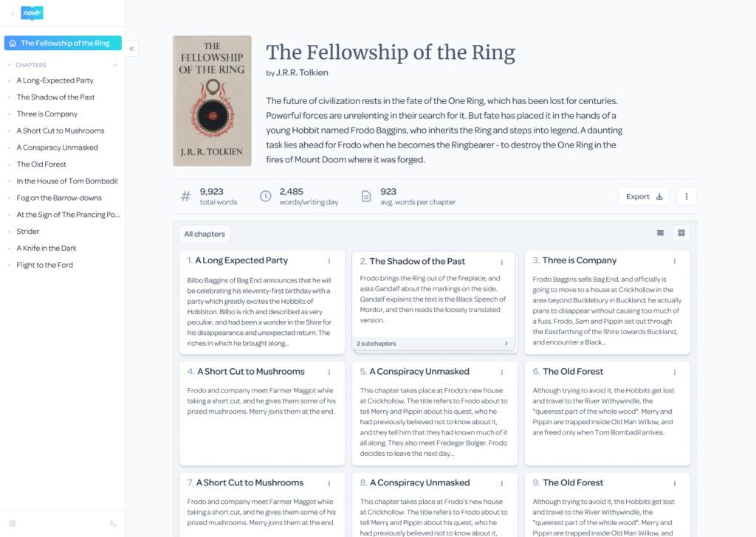Screen dimensions: 756x537
Task: Open Strider chapter in sidebar
Action: click(28, 231)
